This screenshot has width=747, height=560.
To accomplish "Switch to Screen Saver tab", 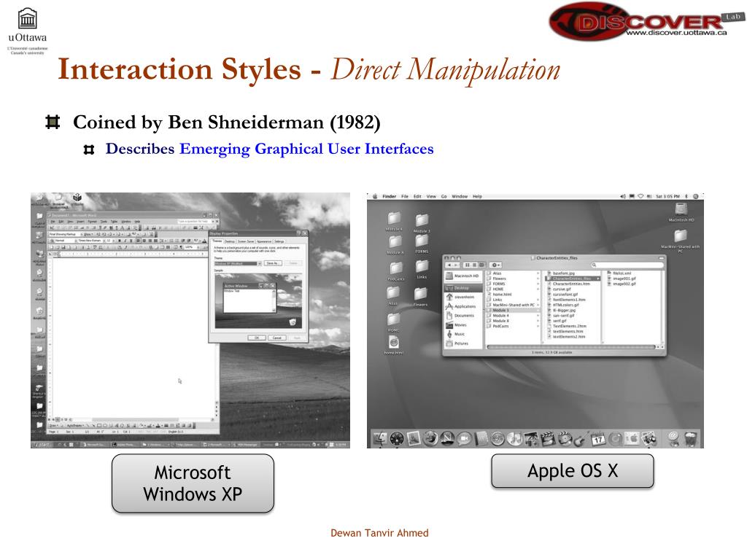I will tap(246, 241).
